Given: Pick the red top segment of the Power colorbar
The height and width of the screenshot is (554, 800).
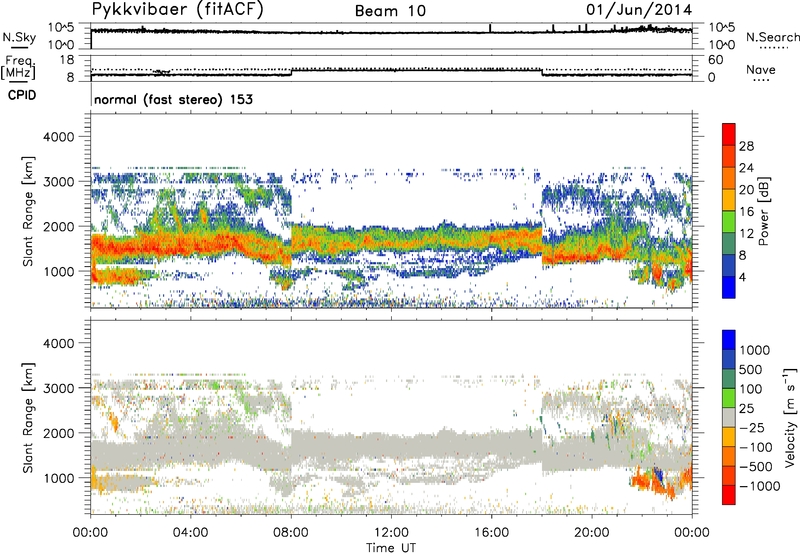Looking at the screenshot, I should pyautogui.click(x=729, y=134).
